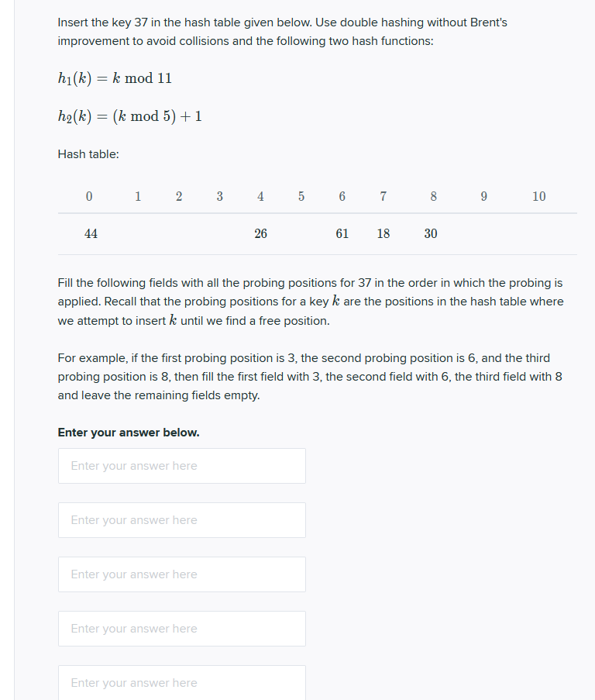Screen dimensions: 595x700
Task: Click column header 5 in the table
Action: tap(301, 196)
